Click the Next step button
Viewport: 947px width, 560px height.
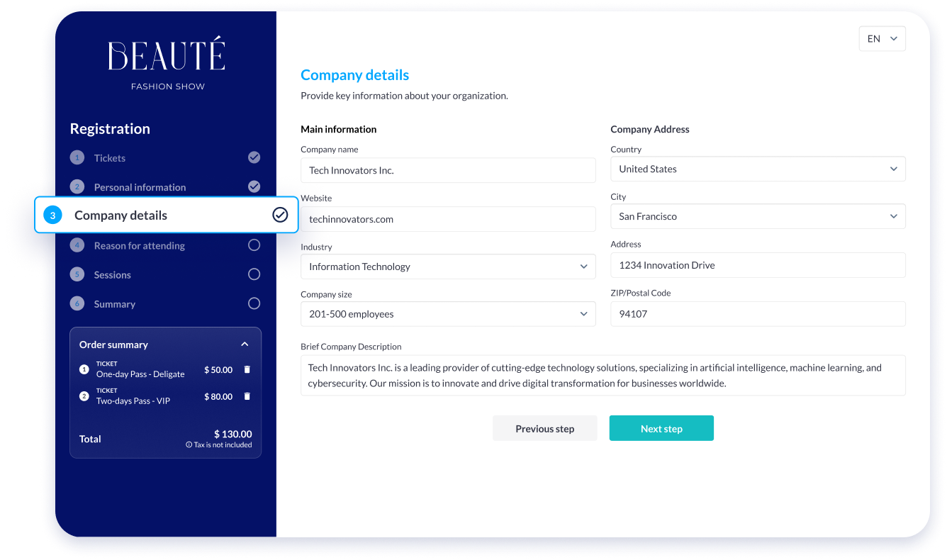point(661,428)
